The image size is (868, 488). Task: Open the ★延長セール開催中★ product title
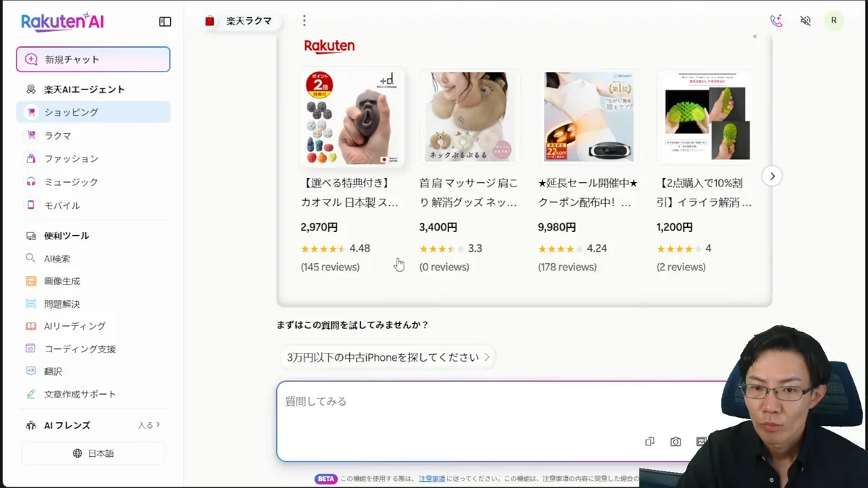pos(587,193)
